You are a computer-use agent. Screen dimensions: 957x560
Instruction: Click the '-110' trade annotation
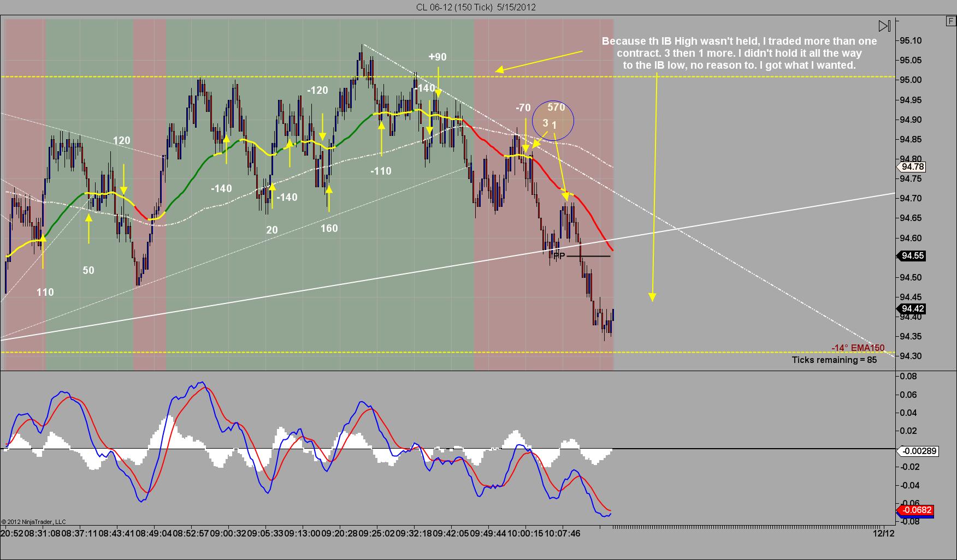tap(381, 171)
